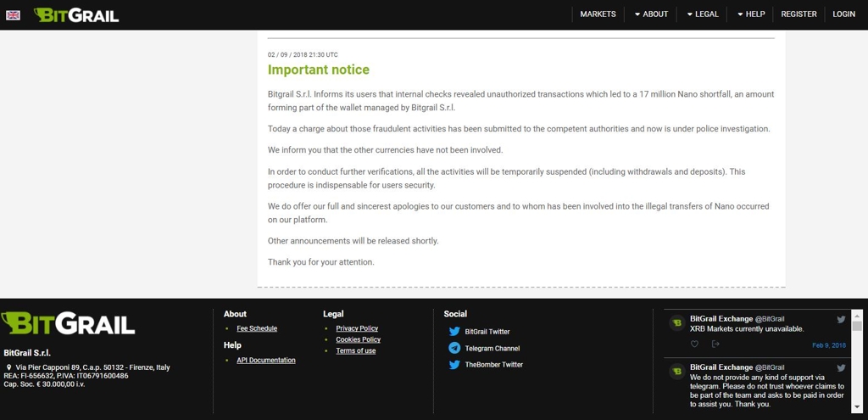The width and height of the screenshot is (868, 420).
Task: Open the BitGrail Twitter link text
Action: (x=487, y=332)
